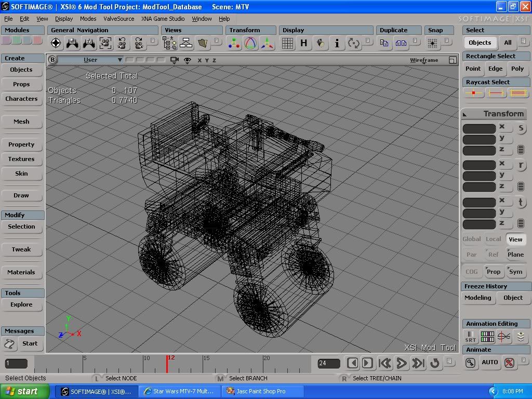The image size is (532, 399).
Task: Click the Tweak button under Modify
Action: (21, 249)
